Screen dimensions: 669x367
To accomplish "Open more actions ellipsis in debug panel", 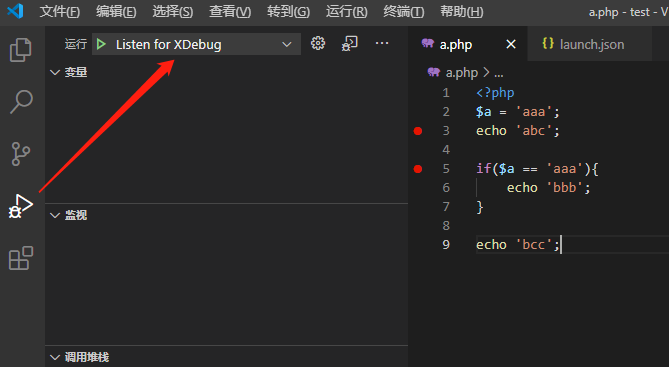I will point(382,43).
